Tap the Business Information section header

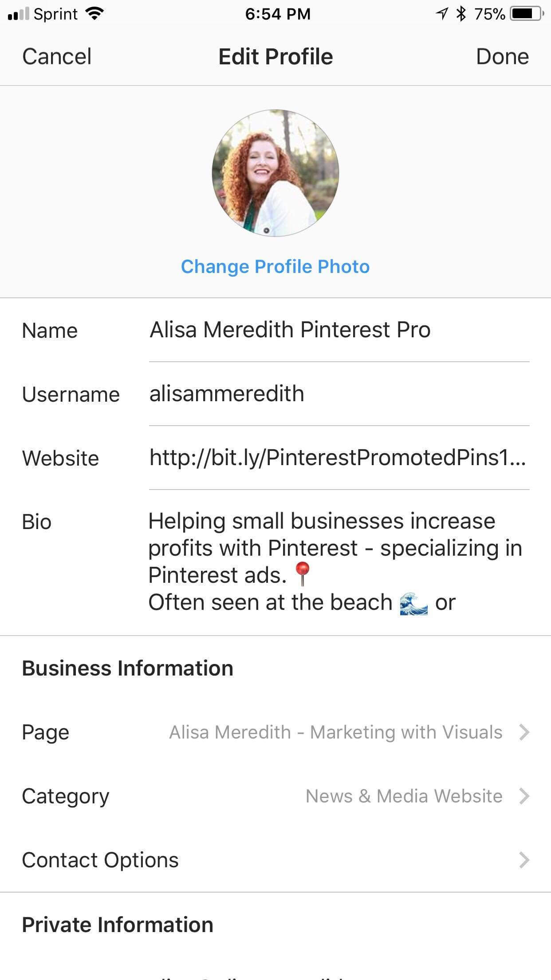tap(128, 668)
